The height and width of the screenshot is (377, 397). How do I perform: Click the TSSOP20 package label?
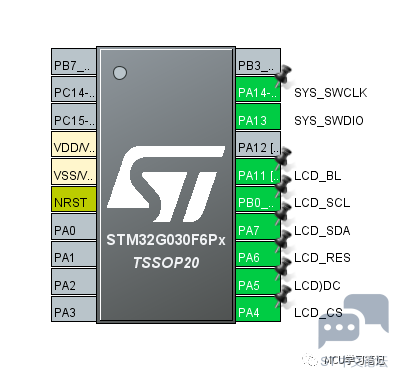point(166,263)
